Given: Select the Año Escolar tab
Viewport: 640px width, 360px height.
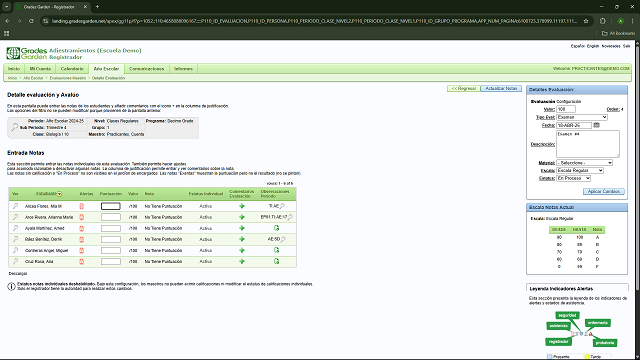Looking at the screenshot, I should 106,69.
